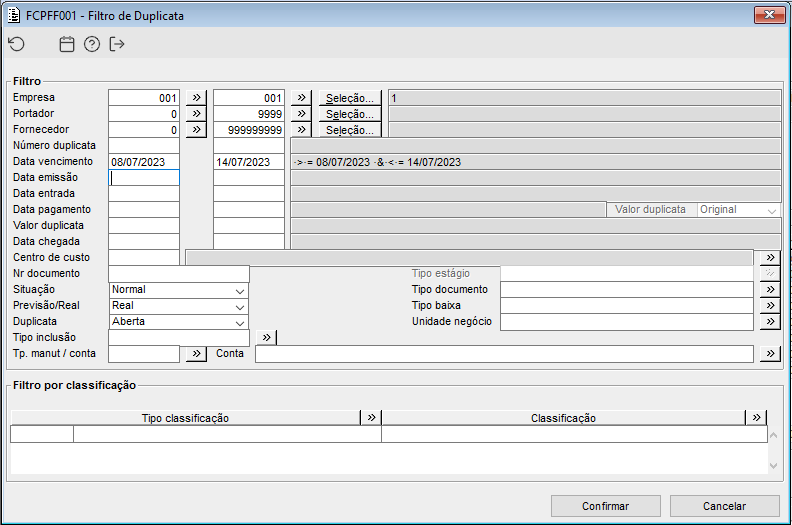The width and height of the screenshot is (792, 525).
Task: Click the Fornecedor Seleção... button
Action: click(350, 130)
